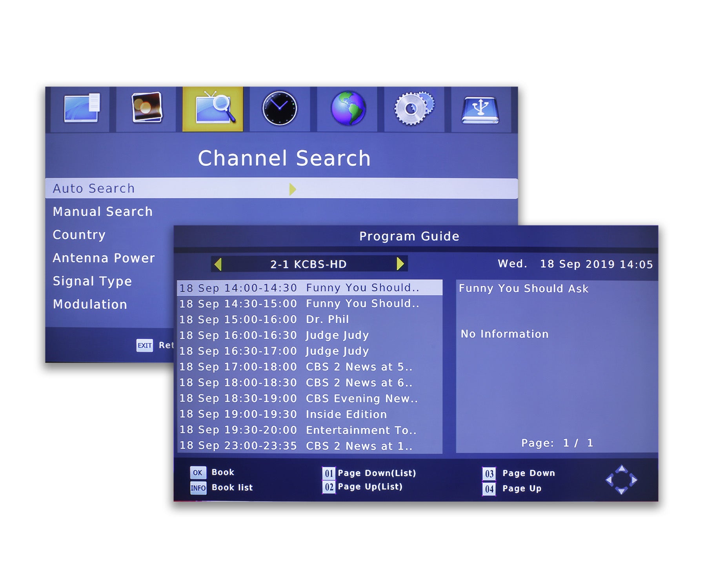This screenshot has height=588, width=706.
Task: Switch to next channel with right arrow
Action: point(401,265)
